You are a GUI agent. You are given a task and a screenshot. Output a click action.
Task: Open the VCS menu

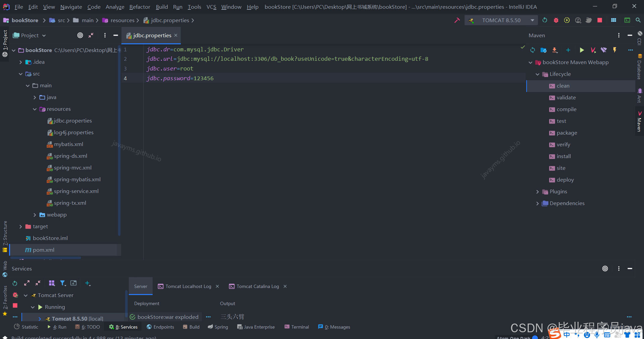click(211, 7)
